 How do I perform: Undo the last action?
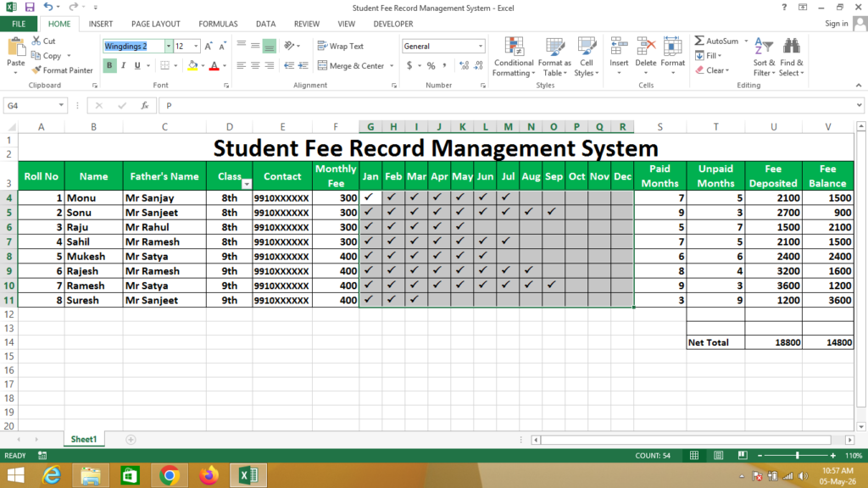click(x=48, y=7)
